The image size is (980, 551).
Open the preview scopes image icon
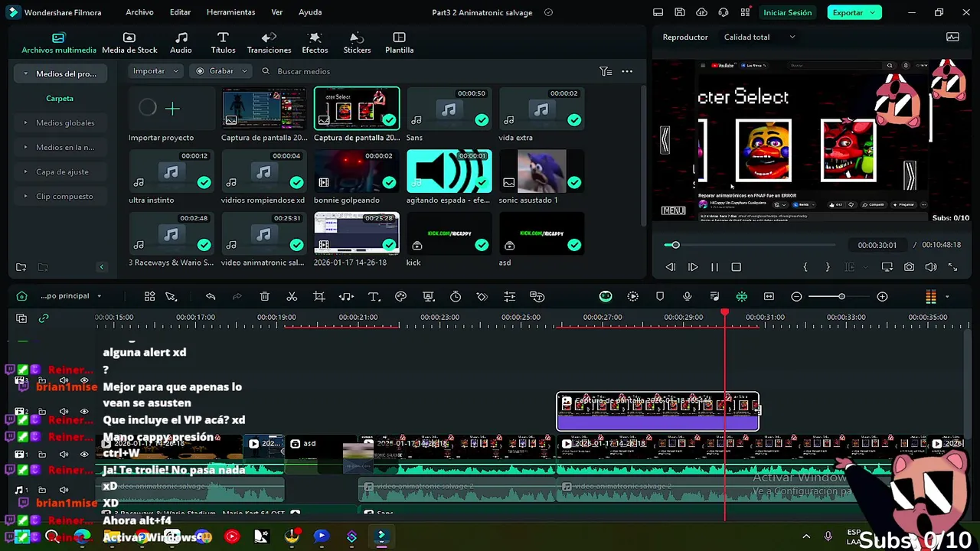point(952,37)
